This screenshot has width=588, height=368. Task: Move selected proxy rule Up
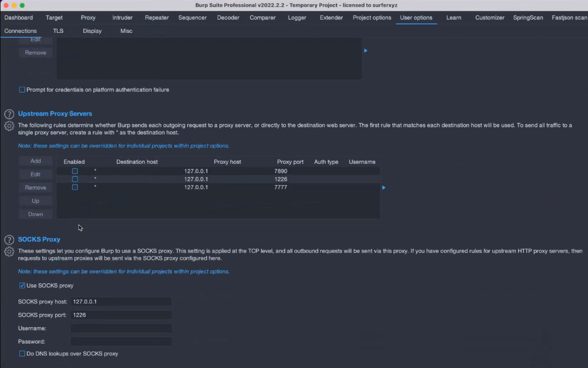point(36,201)
